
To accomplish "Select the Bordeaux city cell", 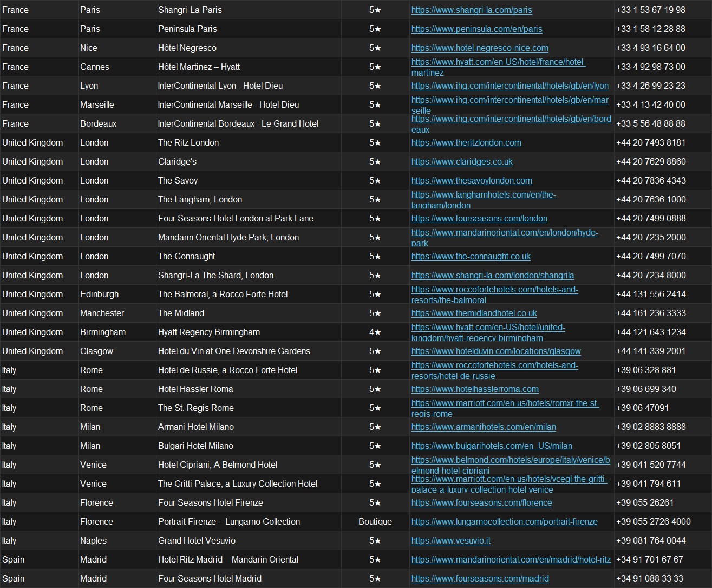I will pos(117,123).
